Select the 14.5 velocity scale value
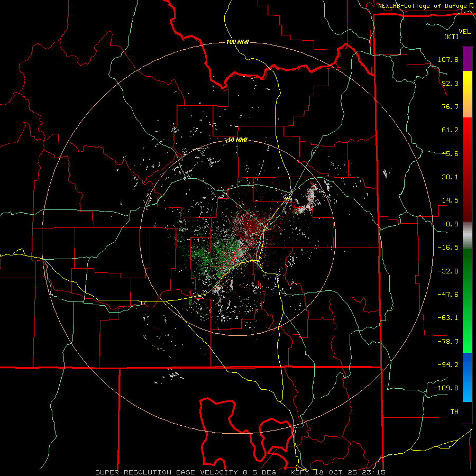Viewport: 476px width, 476px height. [450, 200]
